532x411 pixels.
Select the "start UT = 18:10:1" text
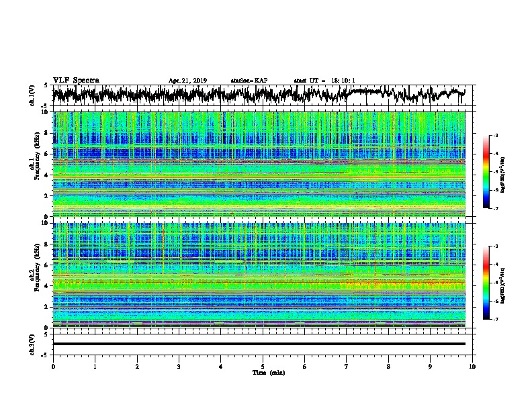tap(324, 81)
